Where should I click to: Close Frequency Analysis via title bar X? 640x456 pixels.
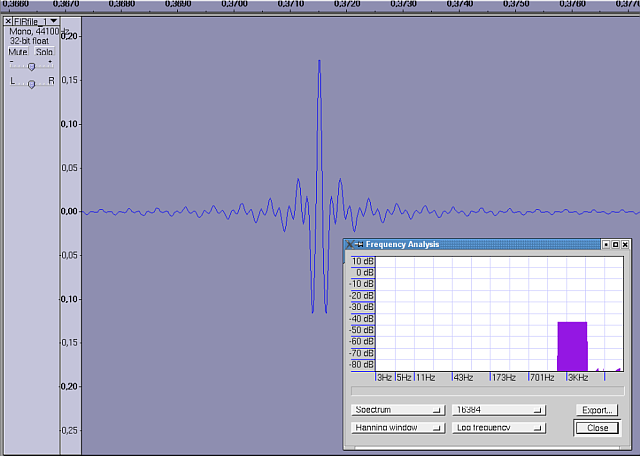tap(626, 244)
